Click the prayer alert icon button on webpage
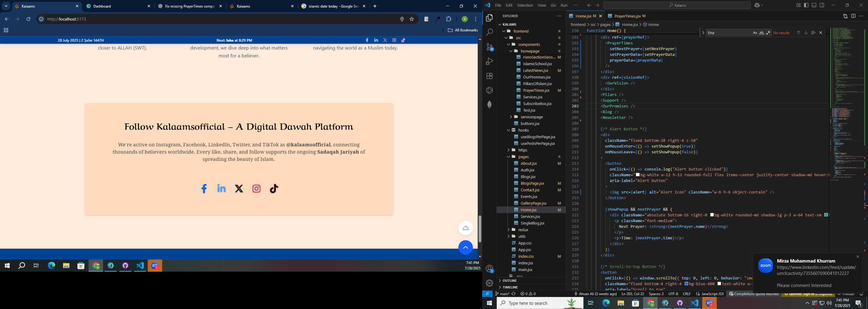Image resolution: width=868 pixels, height=309 pixels. point(465,228)
